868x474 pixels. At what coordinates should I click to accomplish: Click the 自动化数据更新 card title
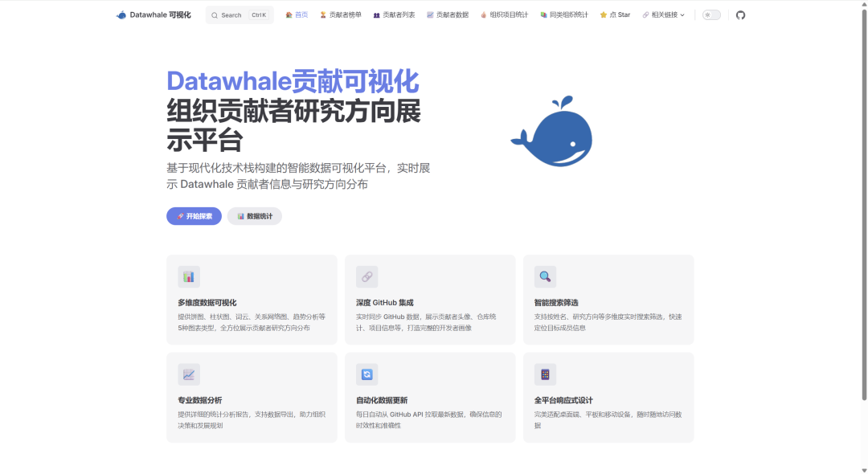(382, 400)
